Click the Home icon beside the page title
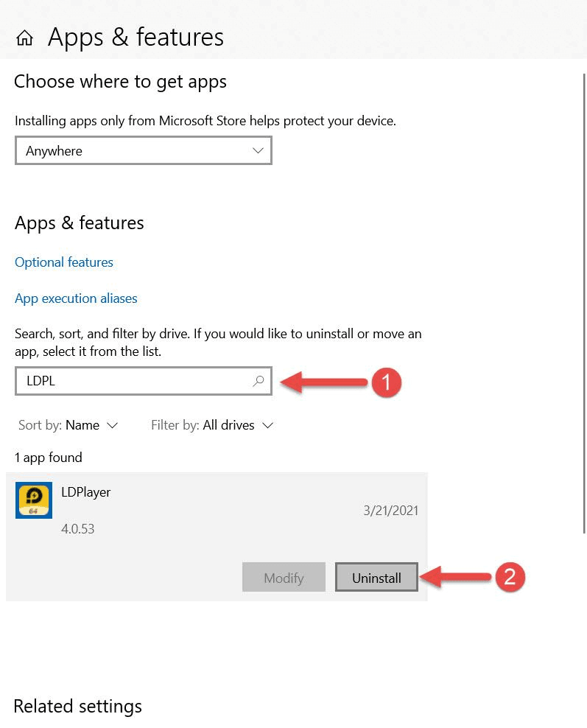Viewport: 587px width, 728px height. [x=24, y=38]
